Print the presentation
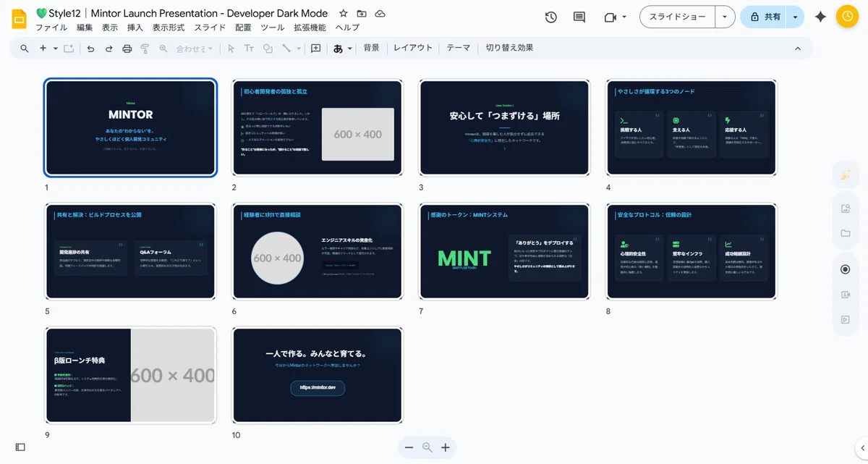This screenshot has width=868, height=464. [x=127, y=48]
